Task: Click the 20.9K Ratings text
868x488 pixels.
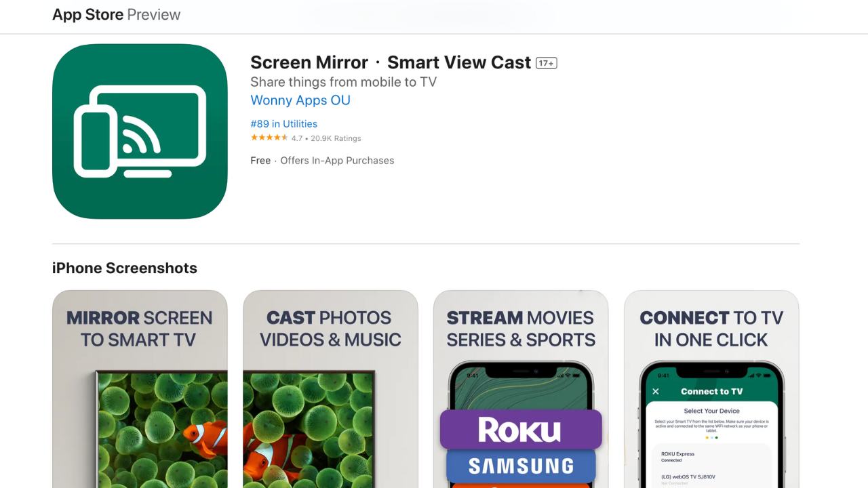Action: pos(336,138)
